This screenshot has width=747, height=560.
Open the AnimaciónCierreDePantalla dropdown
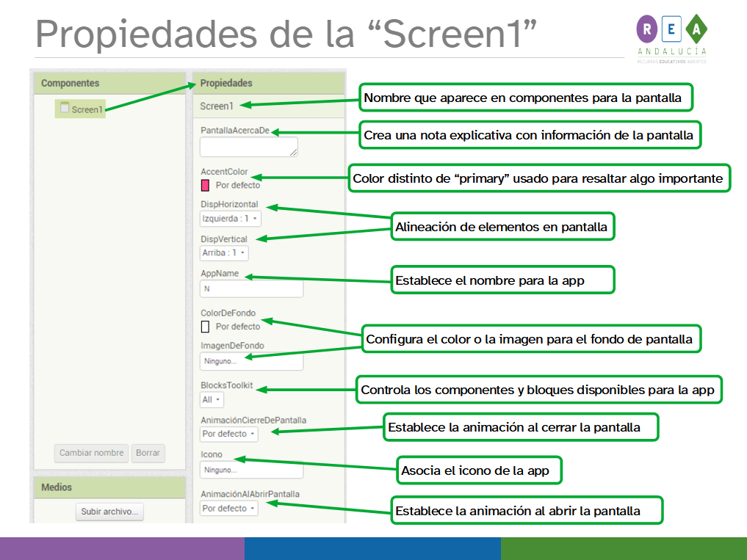[x=228, y=434]
